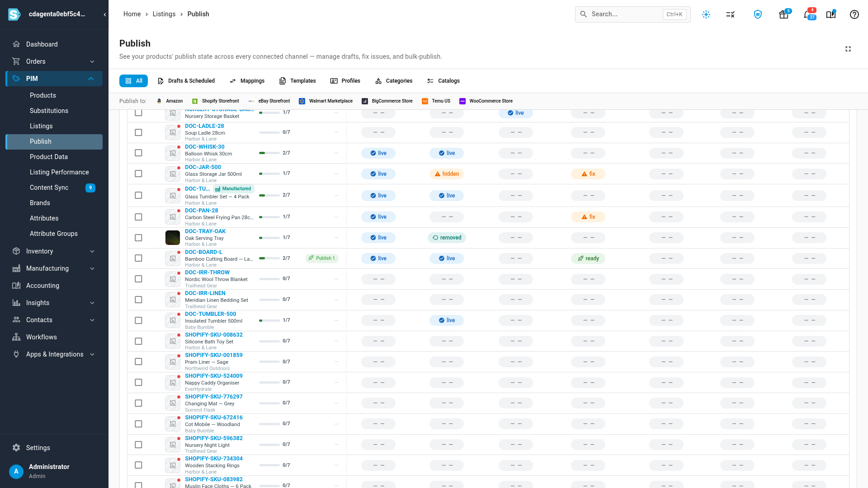Open the Mappings tab

(x=247, y=81)
